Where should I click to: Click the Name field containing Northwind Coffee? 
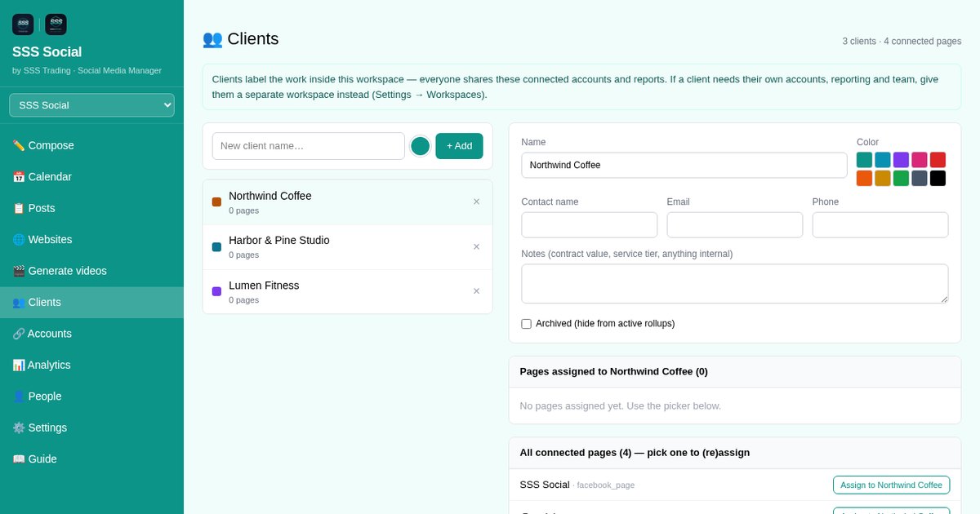tap(684, 165)
